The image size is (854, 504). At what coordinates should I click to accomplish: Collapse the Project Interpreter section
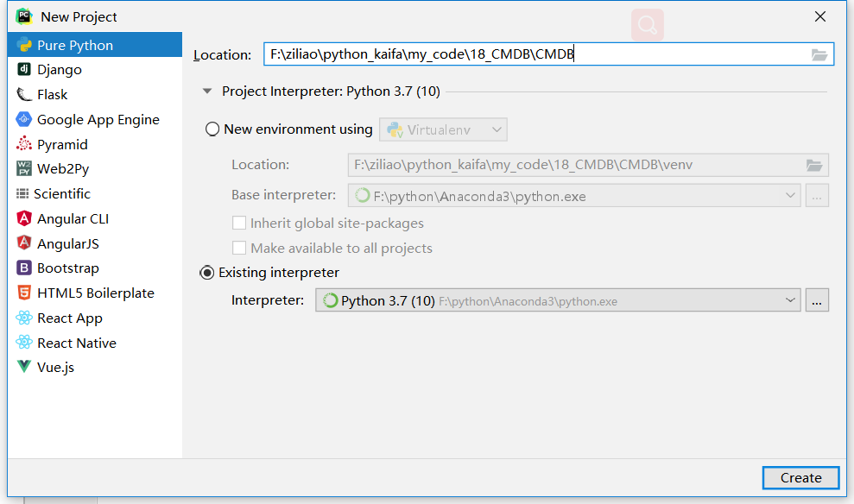pyautogui.click(x=207, y=91)
